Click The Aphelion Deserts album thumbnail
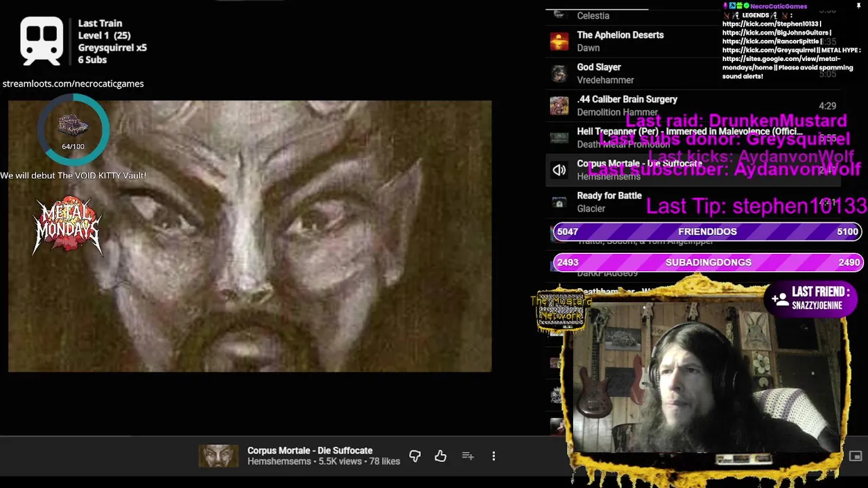This screenshot has width=868, height=488. tap(559, 41)
